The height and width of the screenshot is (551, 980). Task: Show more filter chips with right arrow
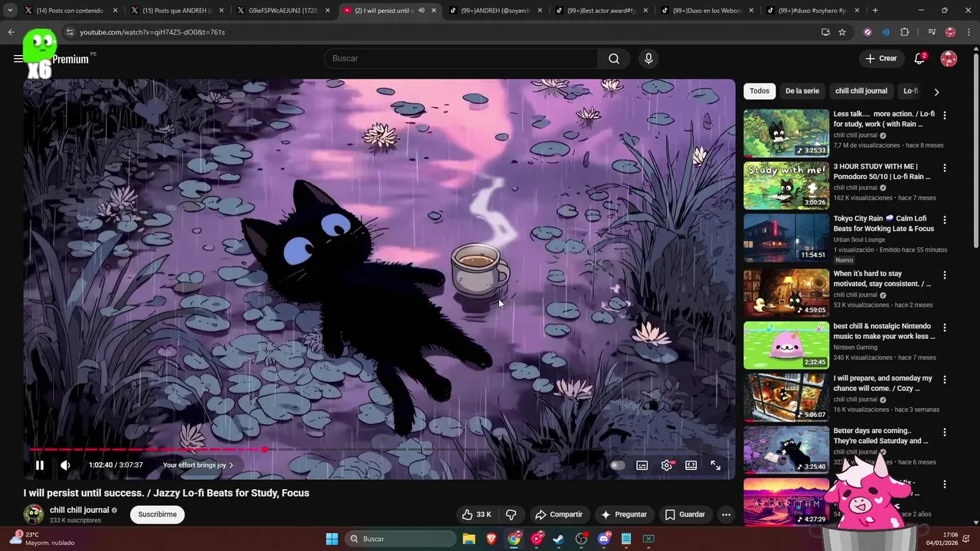tap(936, 92)
